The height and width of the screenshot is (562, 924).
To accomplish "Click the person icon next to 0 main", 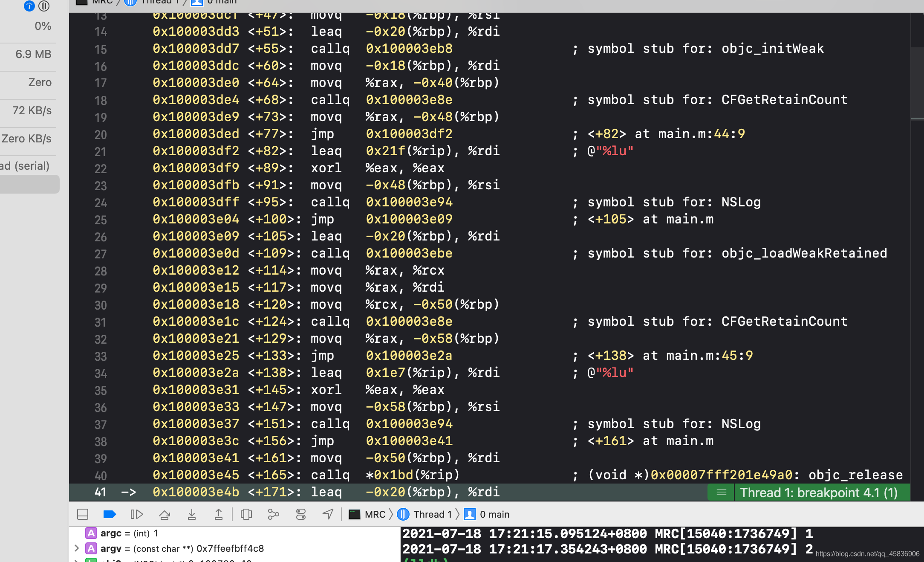I will (470, 514).
